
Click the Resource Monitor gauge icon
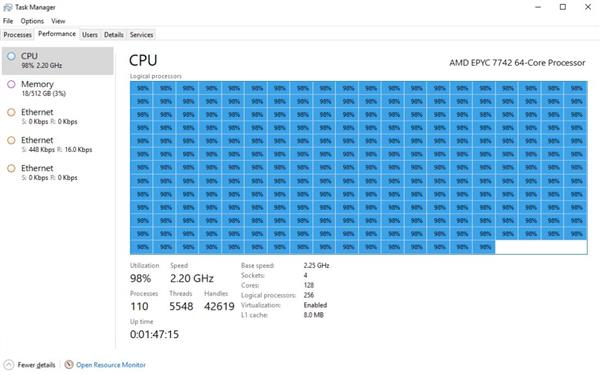(x=69, y=364)
